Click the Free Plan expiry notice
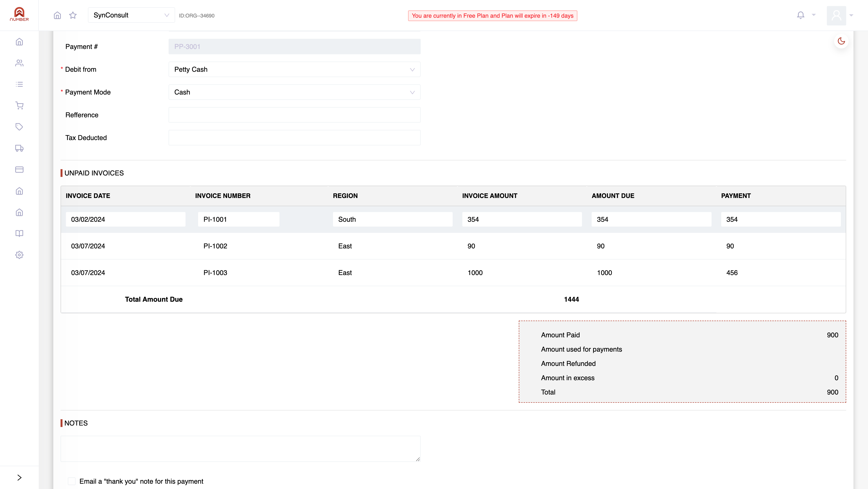This screenshot has height=489, width=868. [x=492, y=16]
